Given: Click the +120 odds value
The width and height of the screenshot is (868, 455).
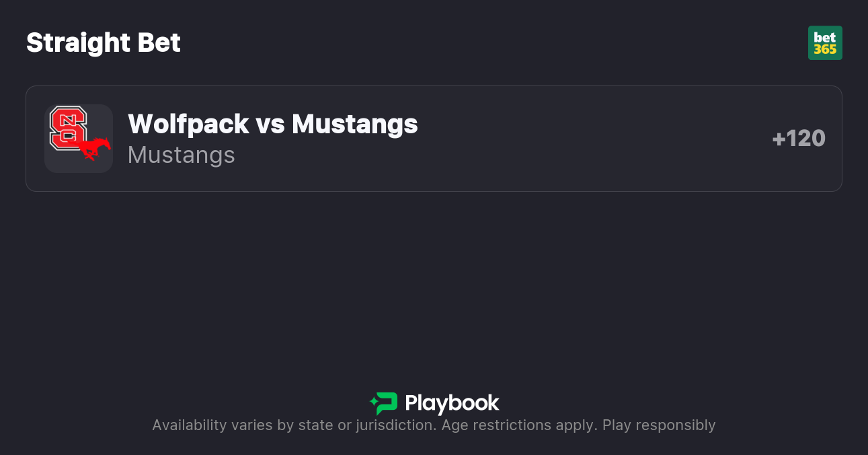Looking at the screenshot, I should [x=799, y=138].
